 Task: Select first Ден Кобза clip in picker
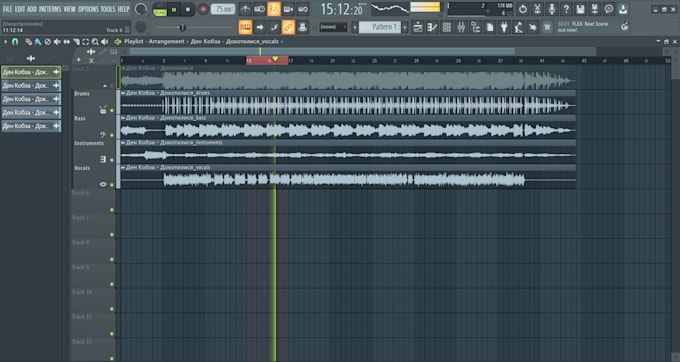(x=31, y=72)
